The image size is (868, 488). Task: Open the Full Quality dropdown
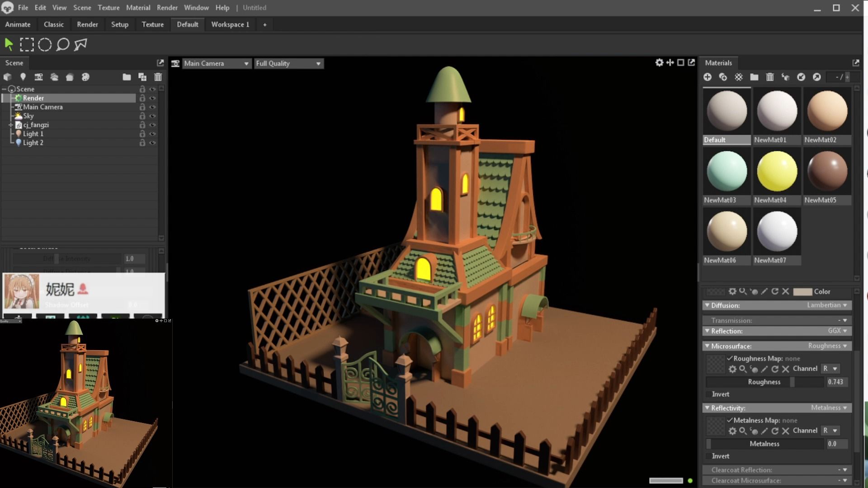pyautogui.click(x=288, y=63)
